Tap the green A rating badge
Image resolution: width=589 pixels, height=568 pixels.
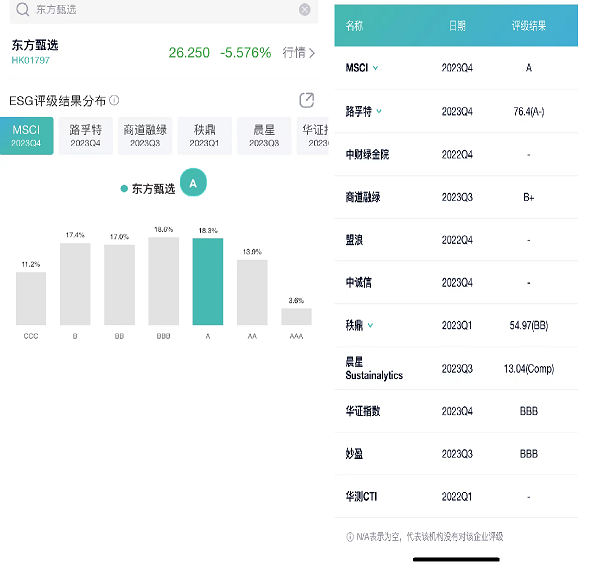point(193,183)
